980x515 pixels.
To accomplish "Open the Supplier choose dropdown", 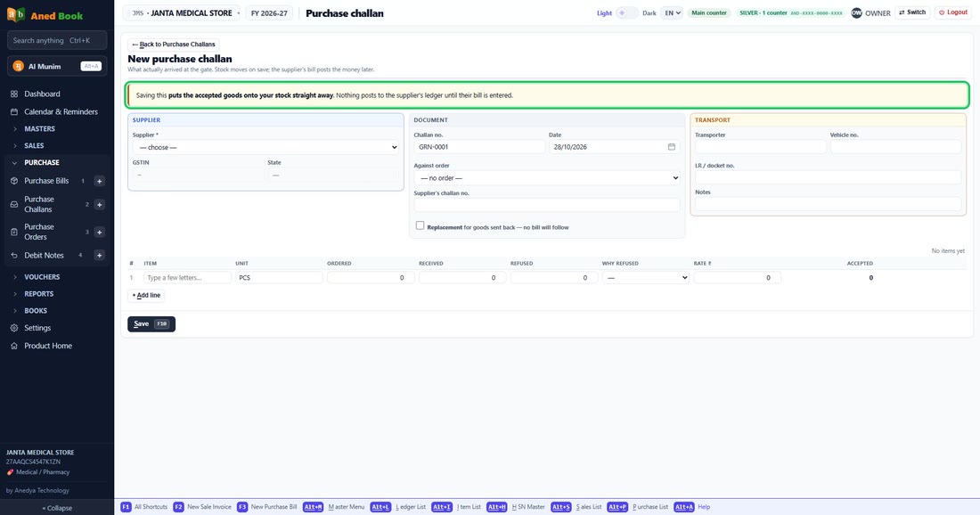I will point(265,148).
